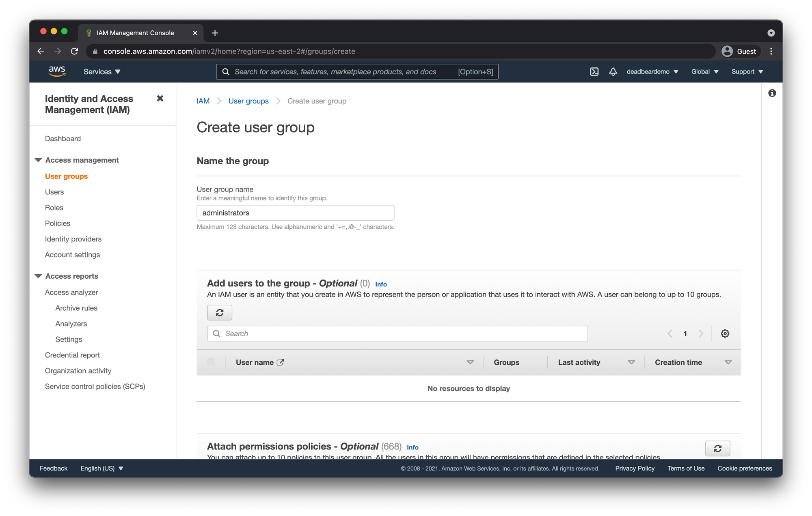This screenshot has width=812, height=516.
Task: Open Info link for Add users section
Action: click(381, 284)
